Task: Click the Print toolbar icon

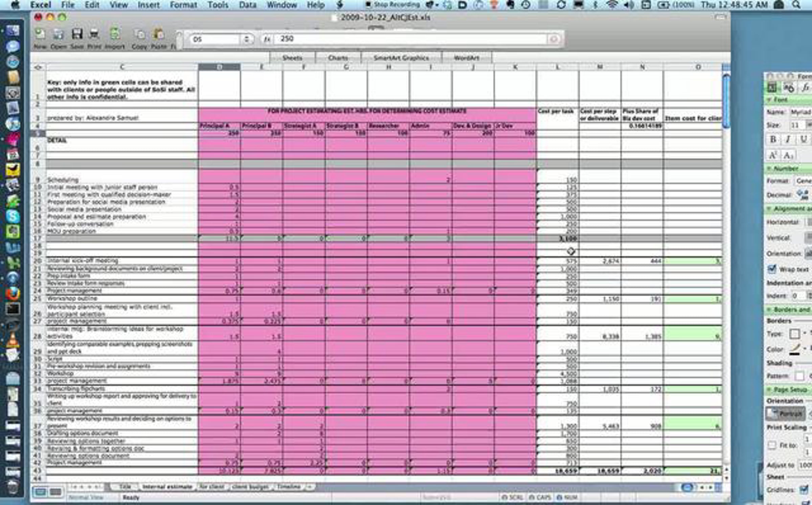Action: pos(94,34)
